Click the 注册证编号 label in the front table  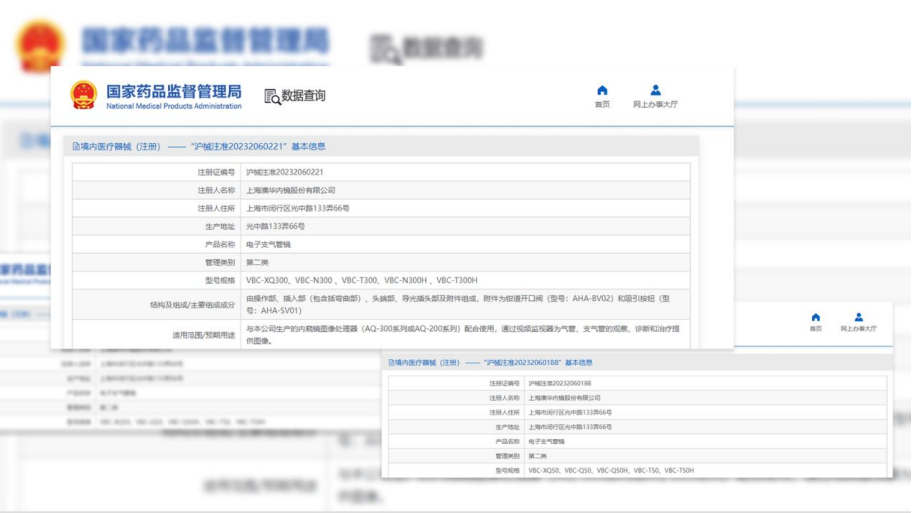point(216,172)
